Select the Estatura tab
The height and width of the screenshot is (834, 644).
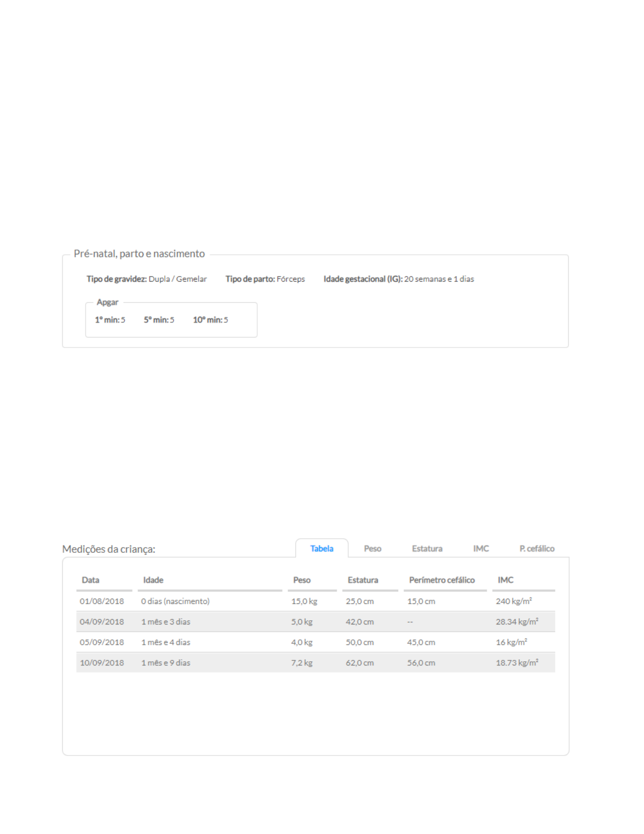(427, 549)
